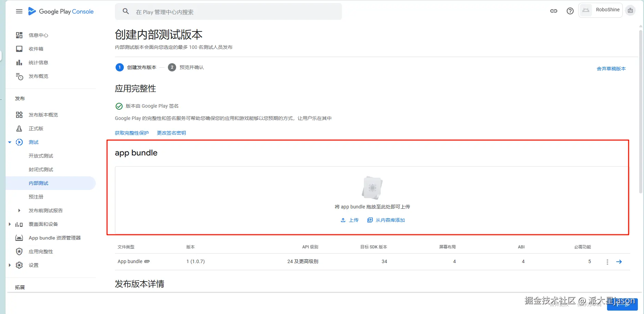Click the 发布版本概览 icon
The image size is (644, 314).
pos(19,115)
